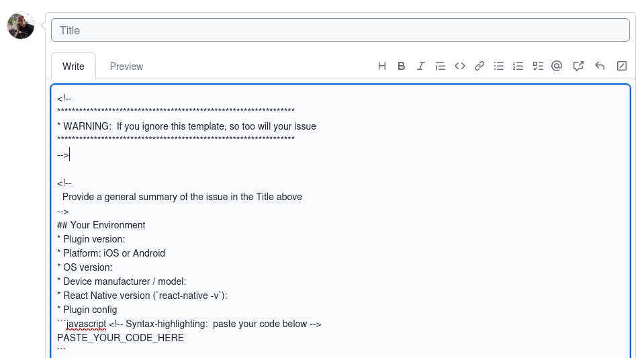Screen dimensions: 644x358
Task: Click the '* OS version:' line
Action: [85, 267]
